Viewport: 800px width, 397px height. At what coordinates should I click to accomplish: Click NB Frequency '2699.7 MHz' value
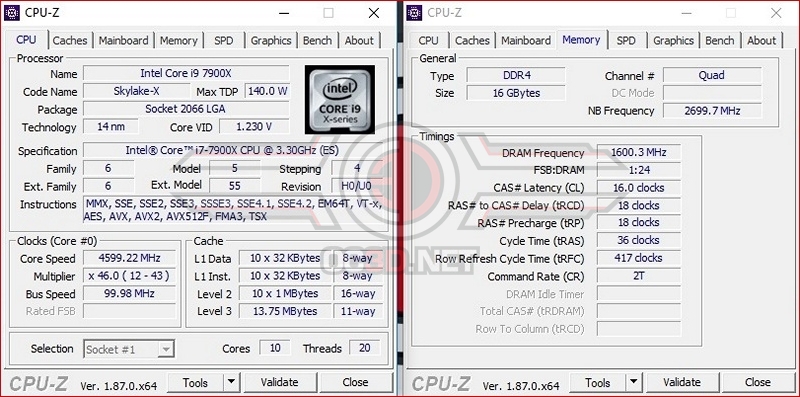712,111
